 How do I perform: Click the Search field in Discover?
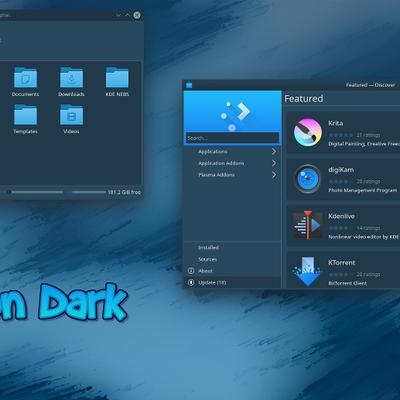tap(232, 138)
